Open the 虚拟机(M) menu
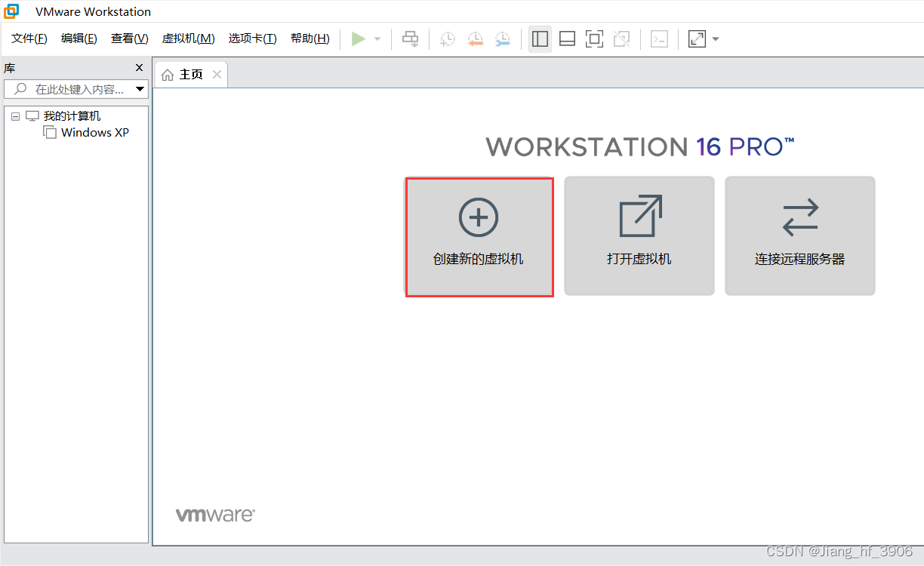Image resolution: width=924 pixels, height=566 pixels. (188, 38)
